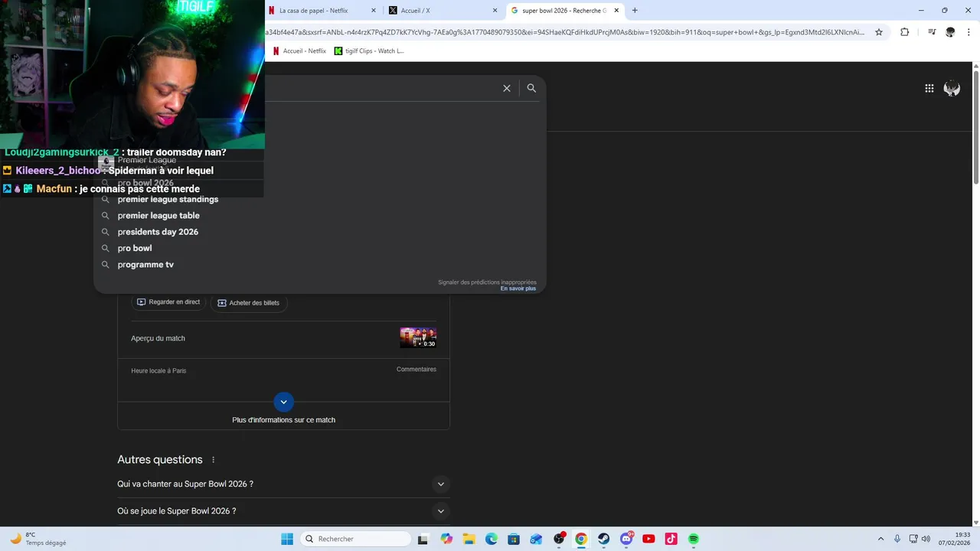Open the Google apps grid

[929, 89]
